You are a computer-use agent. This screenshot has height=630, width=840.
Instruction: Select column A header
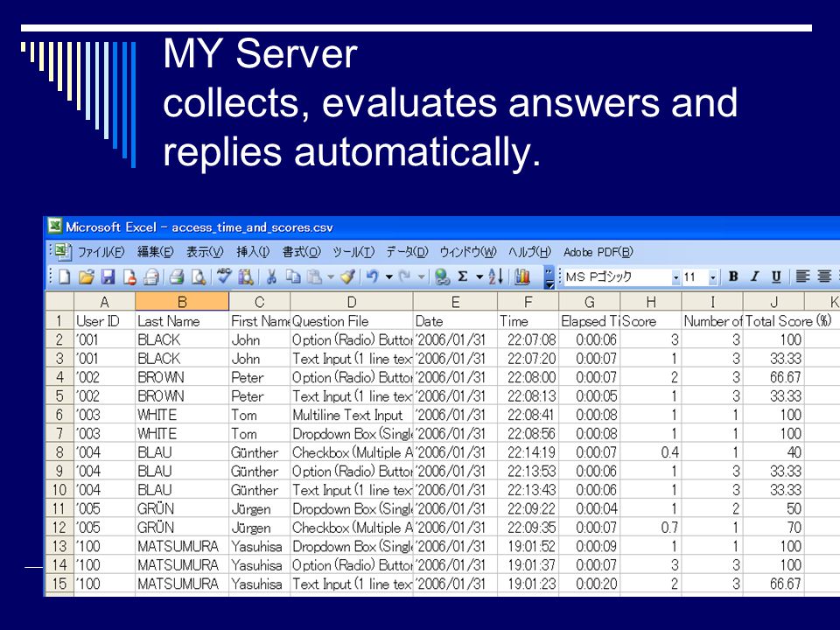(x=104, y=302)
